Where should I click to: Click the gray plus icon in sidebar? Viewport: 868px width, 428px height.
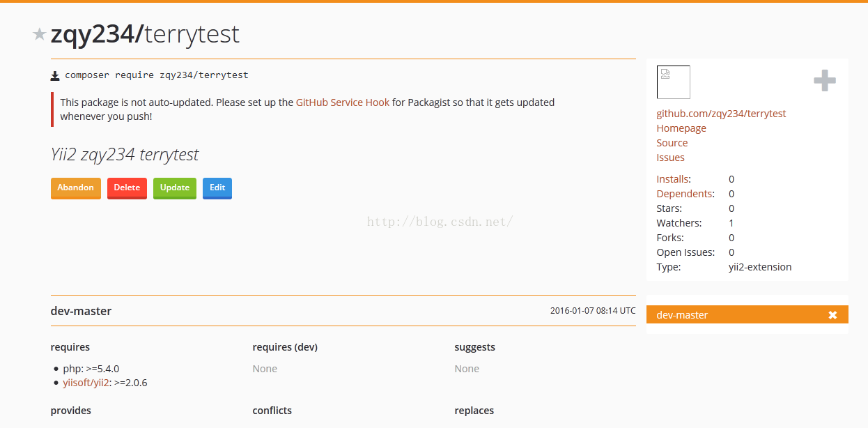click(825, 81)
